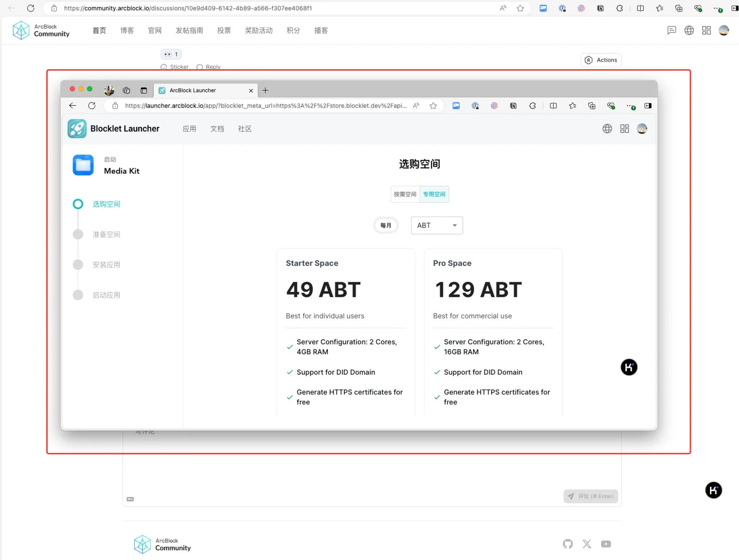Image resolution: width=739 pixels, height=560 pixels.
Task: Favorite the community.arcblock.io discussion page
Action: 521,8
